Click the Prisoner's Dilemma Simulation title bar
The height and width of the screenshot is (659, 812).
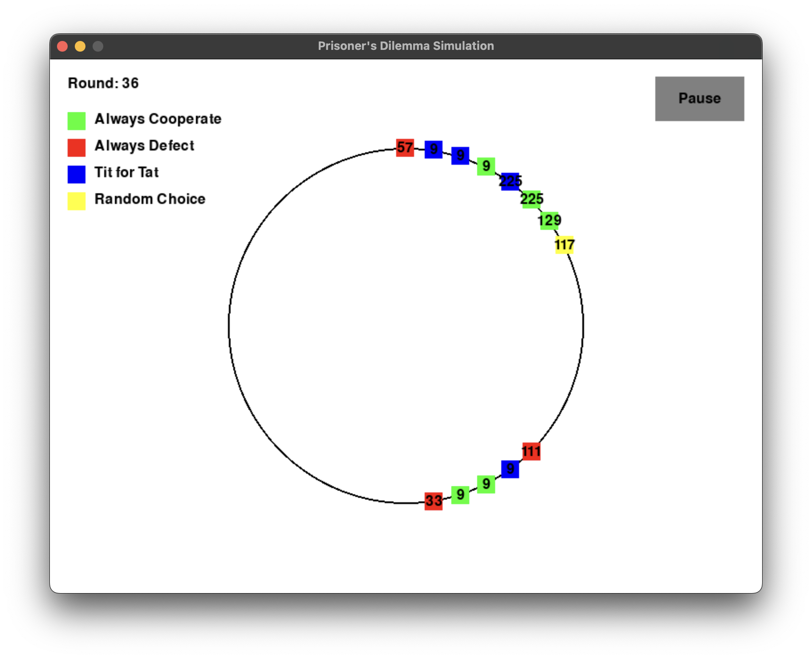pyautogui.click(x=406, y=46)
